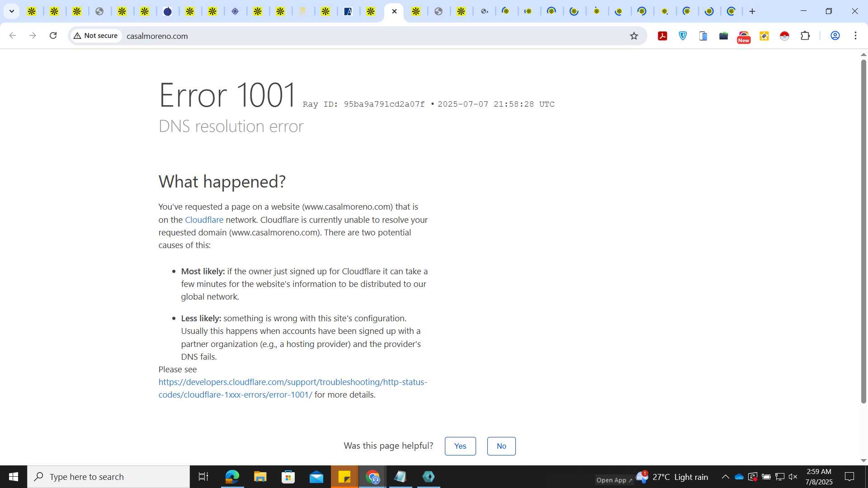Click the 'Not secure' site info chip

coord(96,36)
